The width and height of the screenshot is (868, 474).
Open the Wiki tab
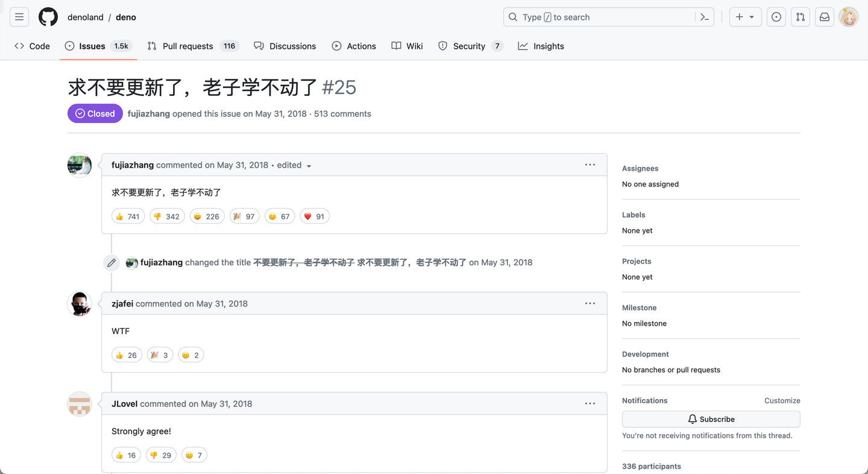(x=407, y=46)
